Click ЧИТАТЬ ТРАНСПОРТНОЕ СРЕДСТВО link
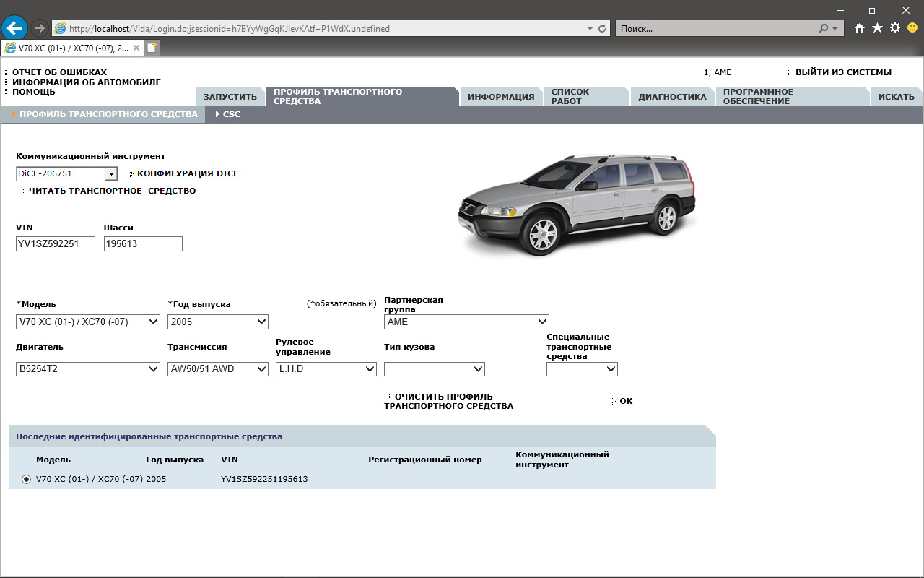The image size is (924, 578). (112, 191)
